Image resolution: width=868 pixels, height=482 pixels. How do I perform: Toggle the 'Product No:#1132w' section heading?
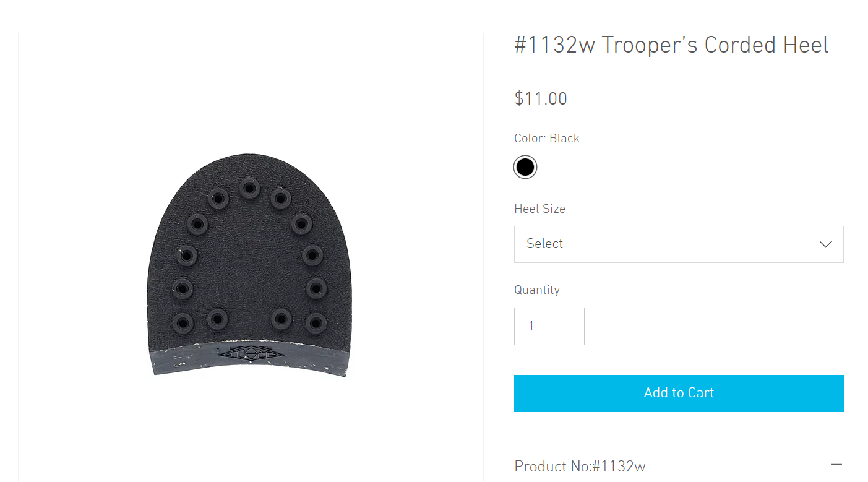point(580,466)
